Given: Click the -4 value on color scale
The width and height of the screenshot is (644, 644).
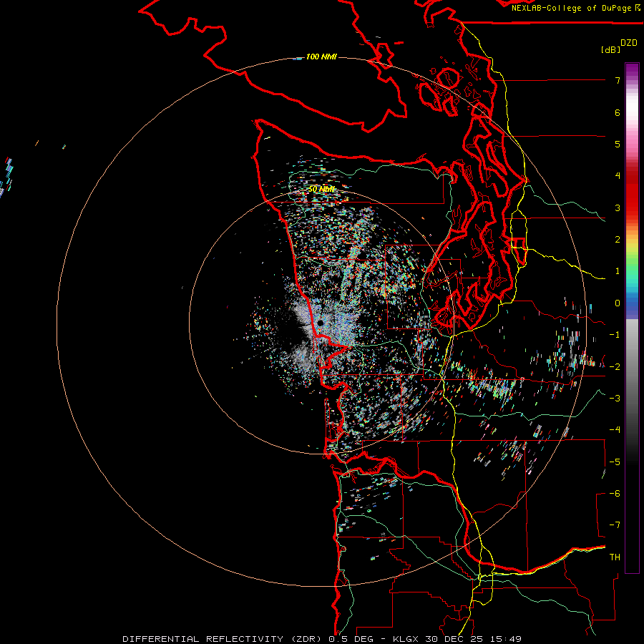Looking at the screenshot, I should 615,429.
